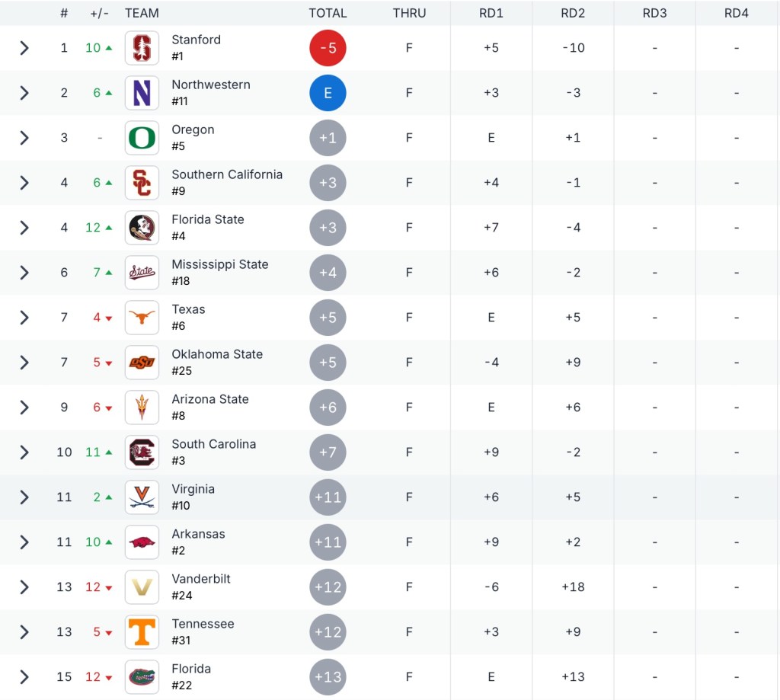
Task: Click the RD2 column header
Action: [x=573, y=13]
